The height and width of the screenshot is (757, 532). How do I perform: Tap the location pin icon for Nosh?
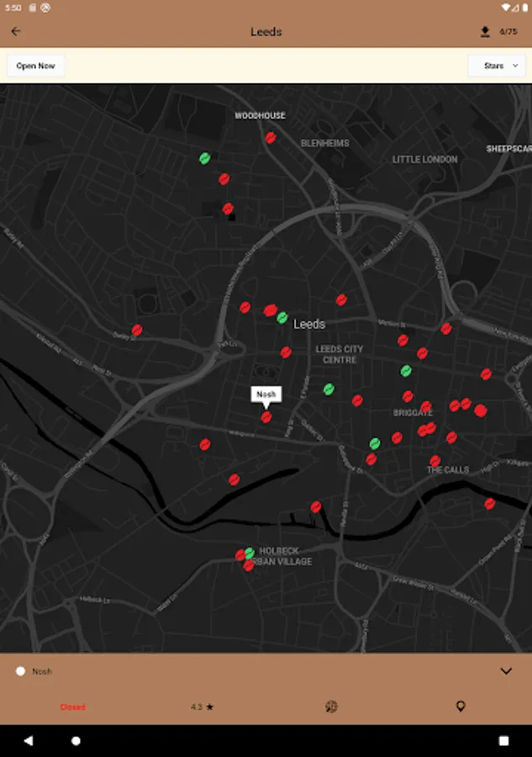461,707
